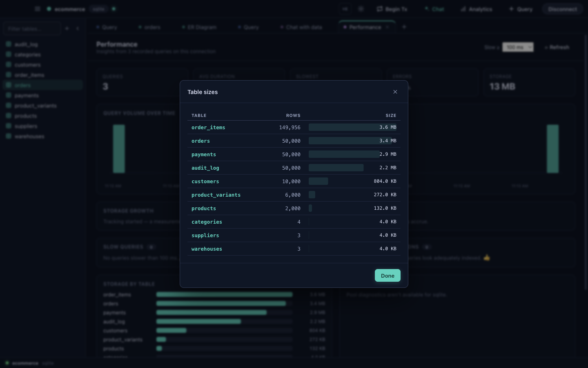Refresh the Performance insights
This screenshot has width=588, height=368.
[x=557, y=47]
